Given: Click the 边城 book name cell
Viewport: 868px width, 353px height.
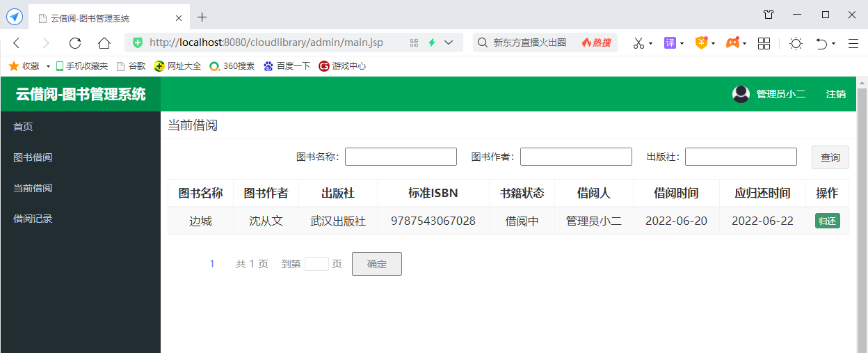Looking at the screenshot, I should point(200,221).
